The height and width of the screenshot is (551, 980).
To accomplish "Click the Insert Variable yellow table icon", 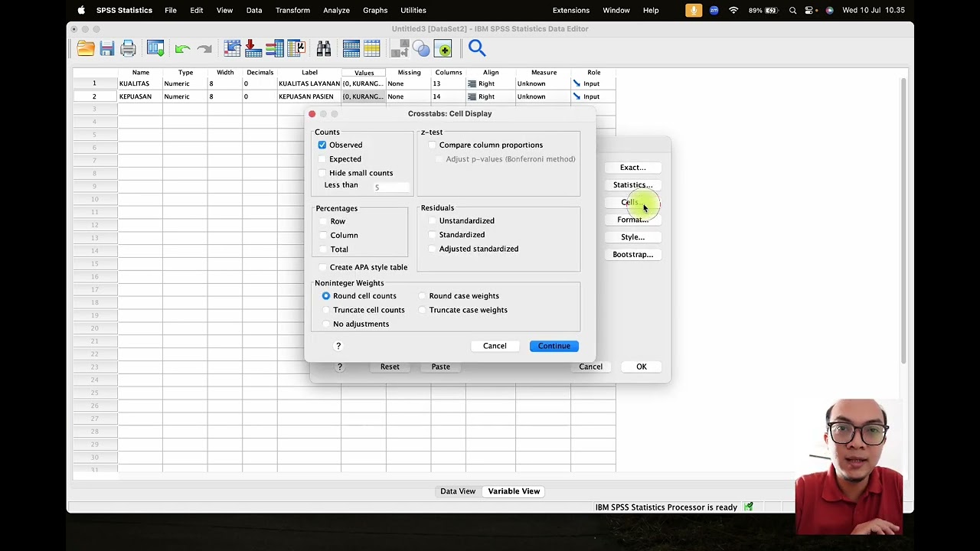I will click(x=372, y=49).
